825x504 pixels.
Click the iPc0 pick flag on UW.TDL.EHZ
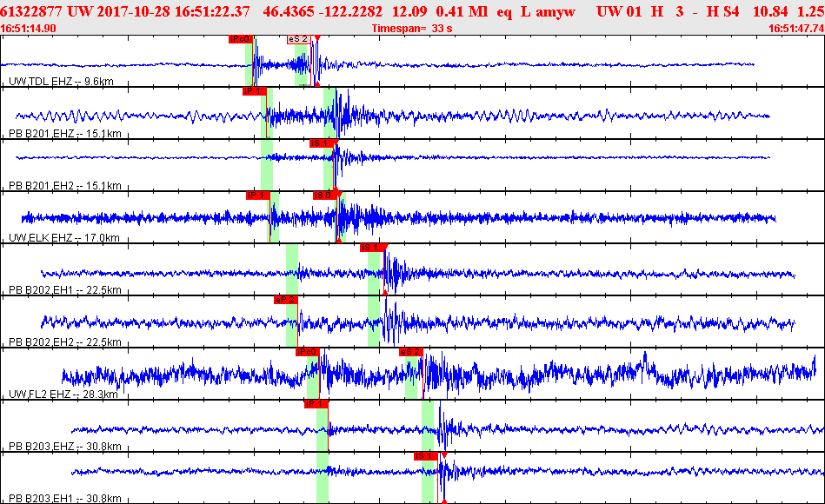tap(240, 39)
